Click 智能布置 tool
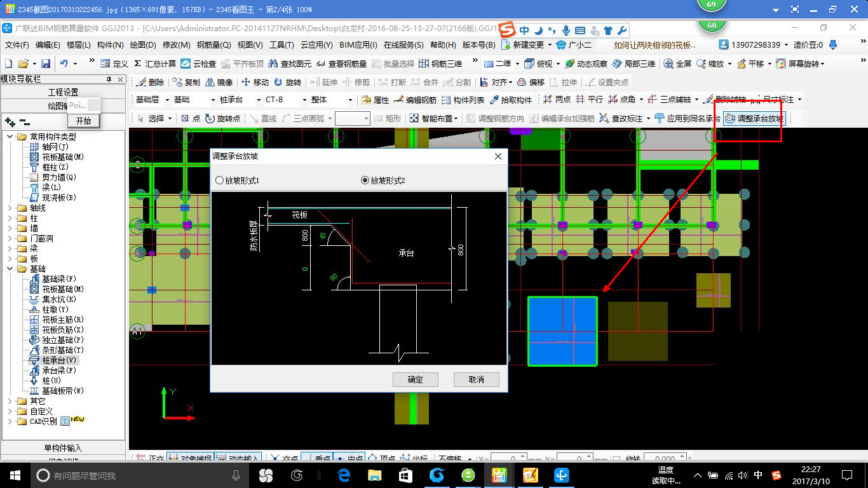Viewport: 868px width, 488px height. 433,118
